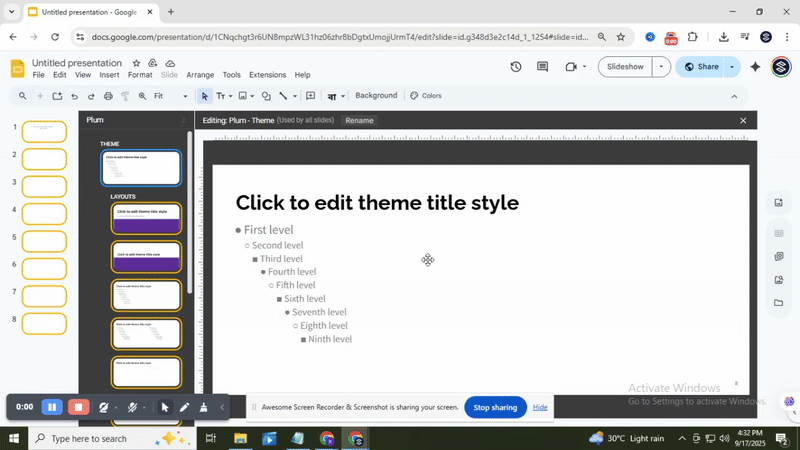The image size is (800, 450).
Task: Star the Untitled presentation
Action: tap(137, 63)
